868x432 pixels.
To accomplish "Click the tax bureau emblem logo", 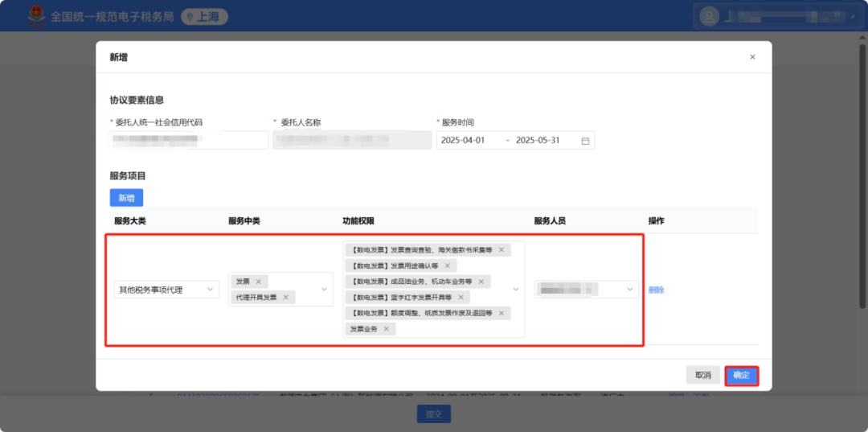I will (x=36, y=16).
